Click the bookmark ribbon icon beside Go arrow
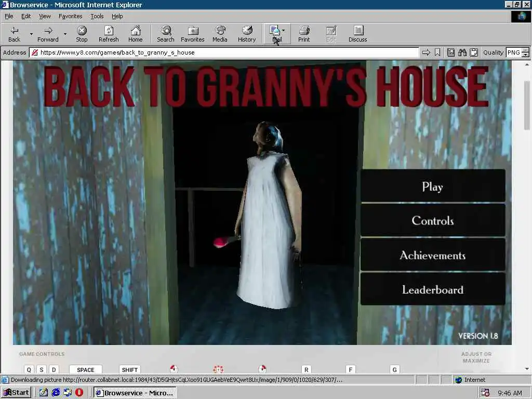The height and width of the screenshot is (399, 532). 437,52
